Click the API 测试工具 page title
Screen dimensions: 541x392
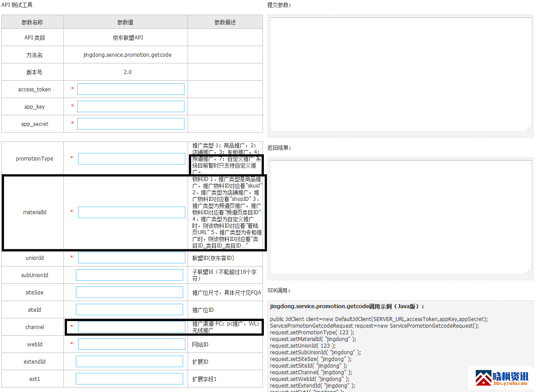point(17,5)
